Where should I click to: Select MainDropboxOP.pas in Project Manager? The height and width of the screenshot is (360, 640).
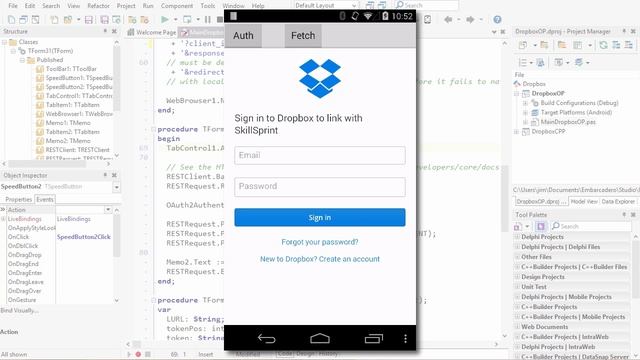click(568, 122)
